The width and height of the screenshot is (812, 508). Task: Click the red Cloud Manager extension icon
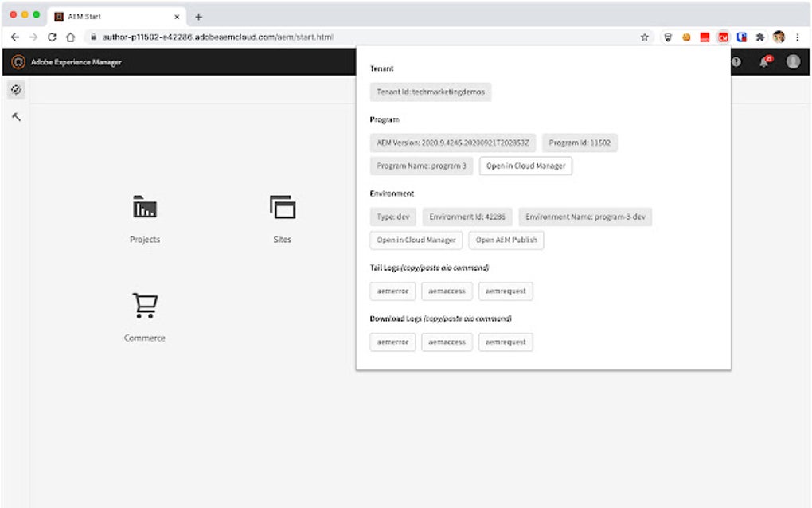(723, 37)
